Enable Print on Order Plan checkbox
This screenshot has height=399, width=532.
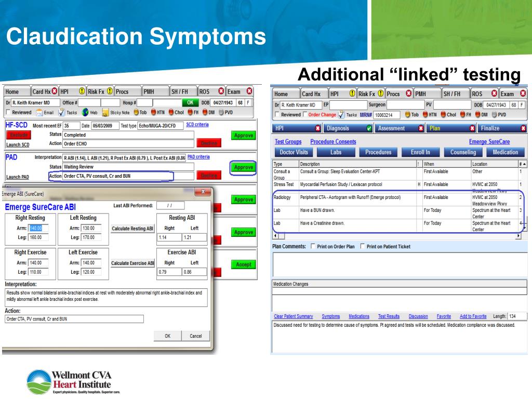tap(313, 246)
